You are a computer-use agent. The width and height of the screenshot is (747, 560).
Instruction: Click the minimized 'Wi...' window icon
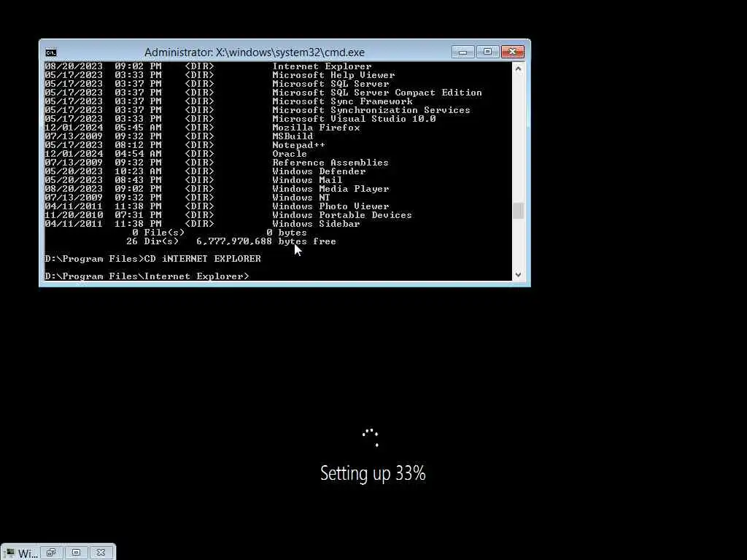pos(9,553)
